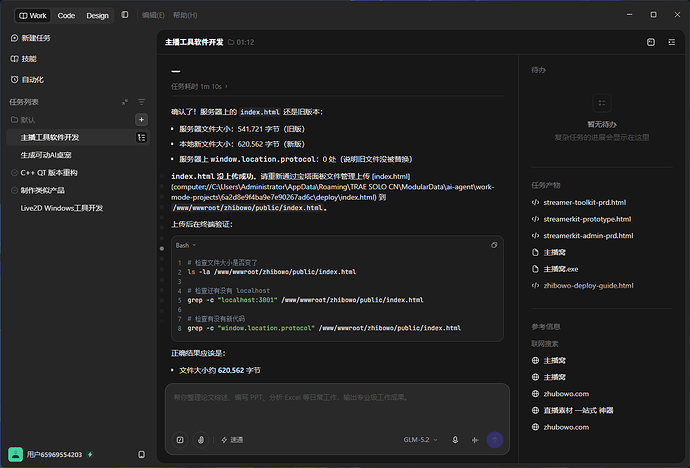Click the audio waveform icon

click(475, 440)
